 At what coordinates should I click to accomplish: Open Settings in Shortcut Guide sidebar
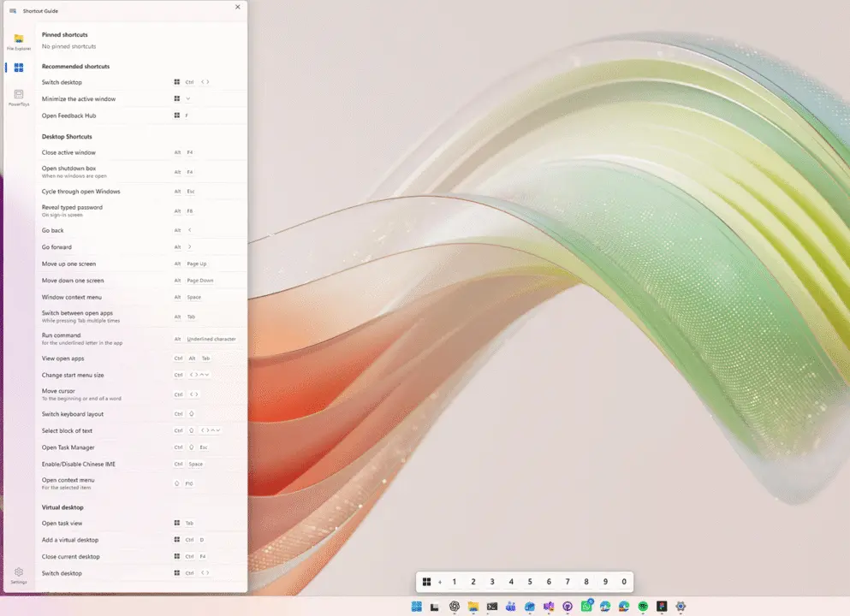coord(19,576)
